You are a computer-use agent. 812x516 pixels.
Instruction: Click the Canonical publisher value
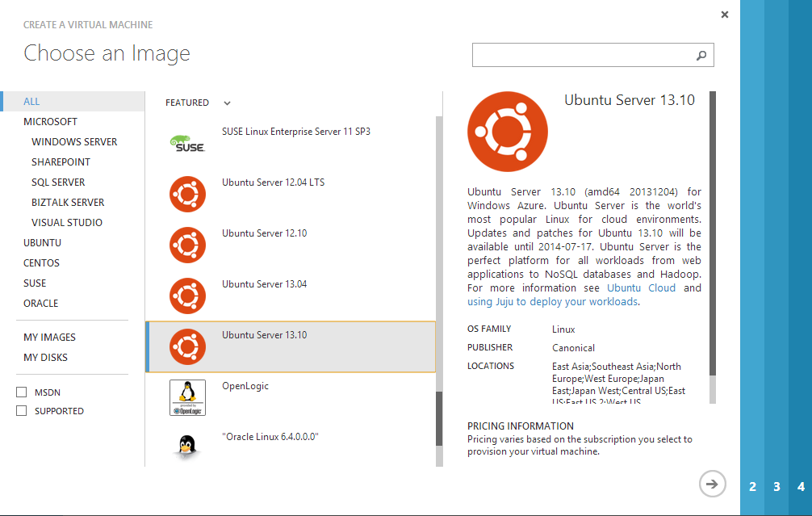(573, 347)
